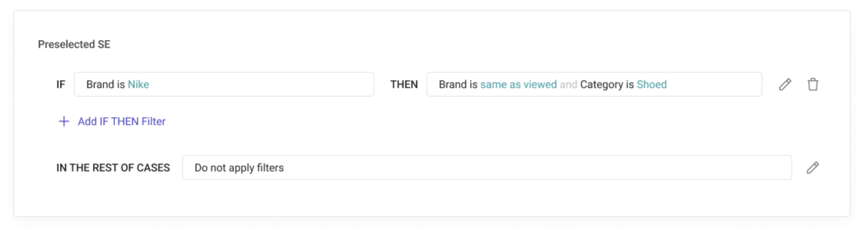The height and width of the screenshot is (229, 868).
Task: Click the 'and' connector in the THEN rule
Action: click(x=568, y=84)
